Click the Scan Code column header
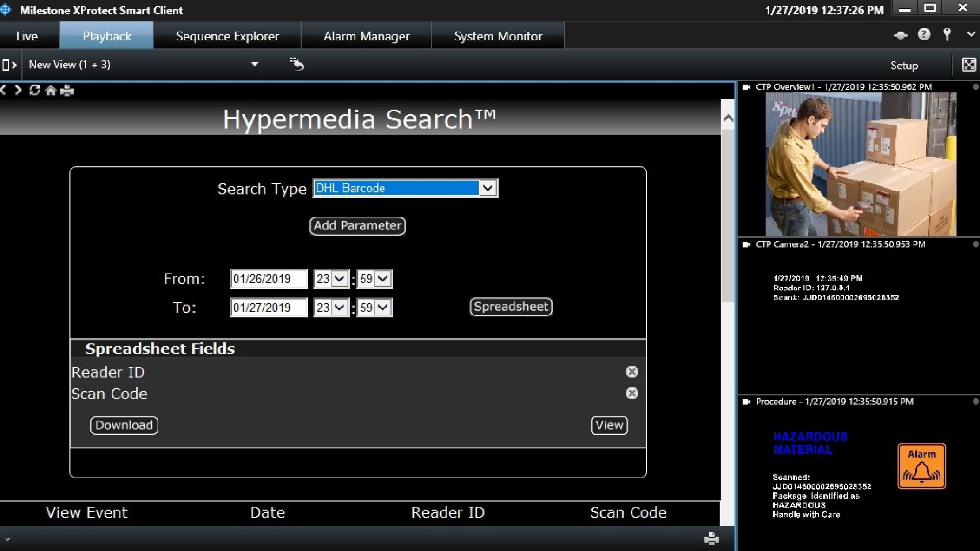The height and width of the screenshot is (551, 980). pos(628,512)
